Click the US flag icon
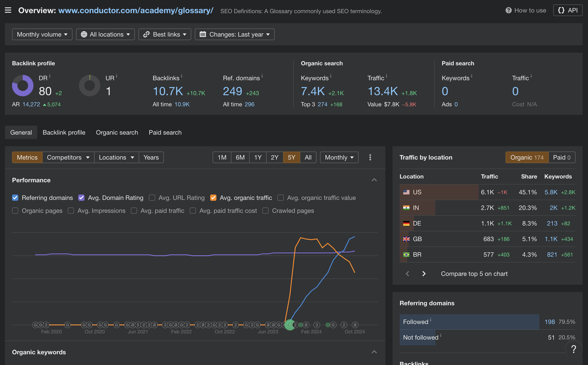 pos(406,192)
